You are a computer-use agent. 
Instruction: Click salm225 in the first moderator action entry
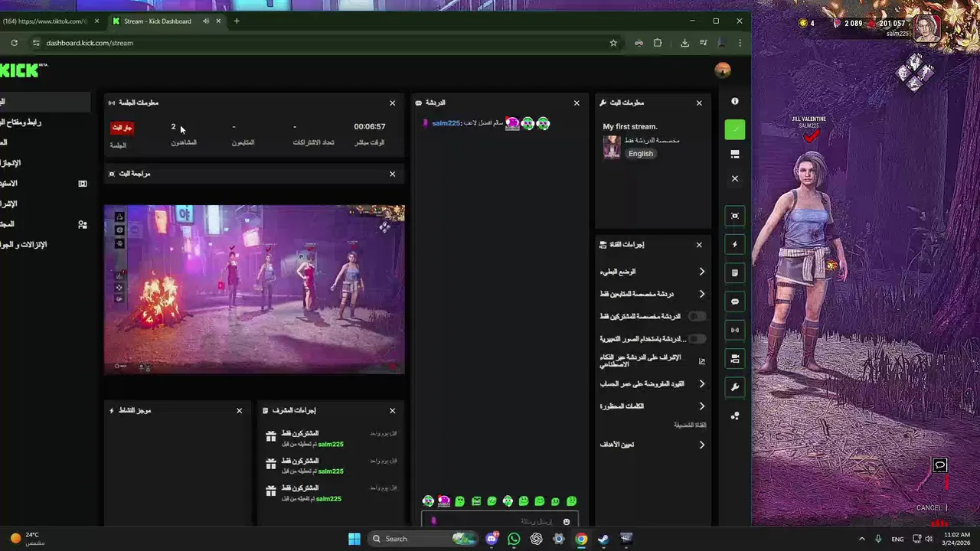coord(331,444)
